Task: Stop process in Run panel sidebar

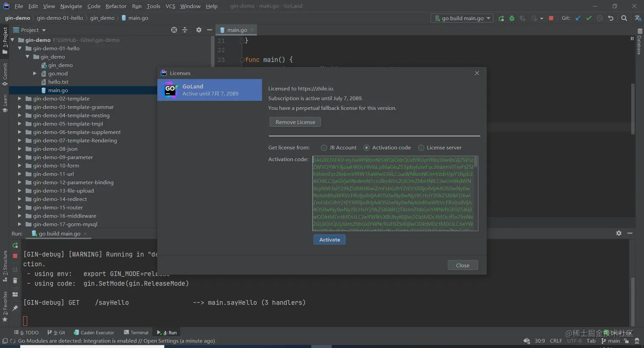Action: pos(15,256)
